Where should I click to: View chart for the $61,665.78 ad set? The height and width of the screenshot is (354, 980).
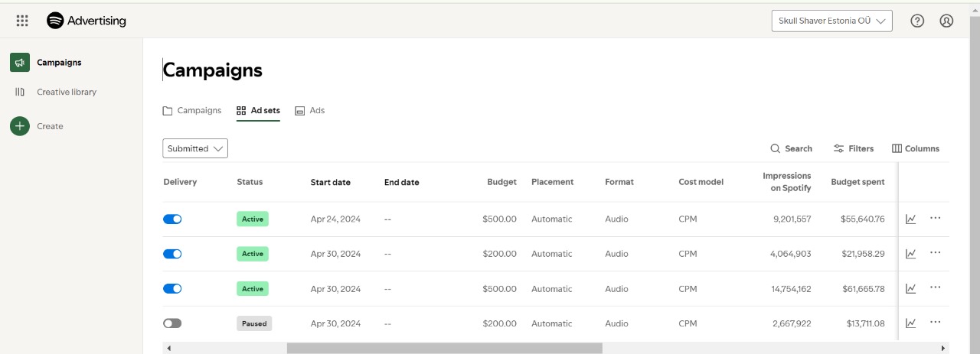[910, 289]
